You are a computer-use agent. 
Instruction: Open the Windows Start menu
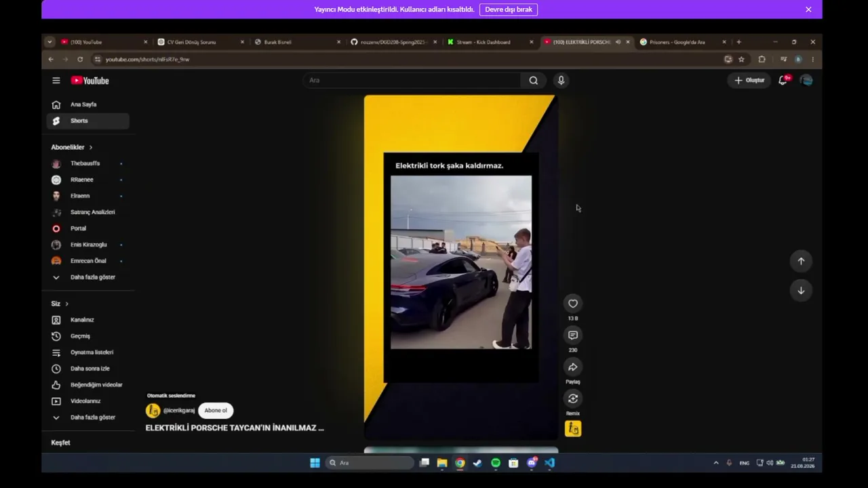(315, 463)
